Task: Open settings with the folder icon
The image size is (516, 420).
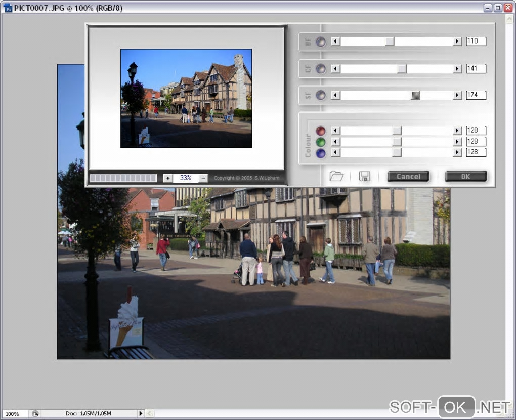Action: pyautogui.click(x=336, y=176)
